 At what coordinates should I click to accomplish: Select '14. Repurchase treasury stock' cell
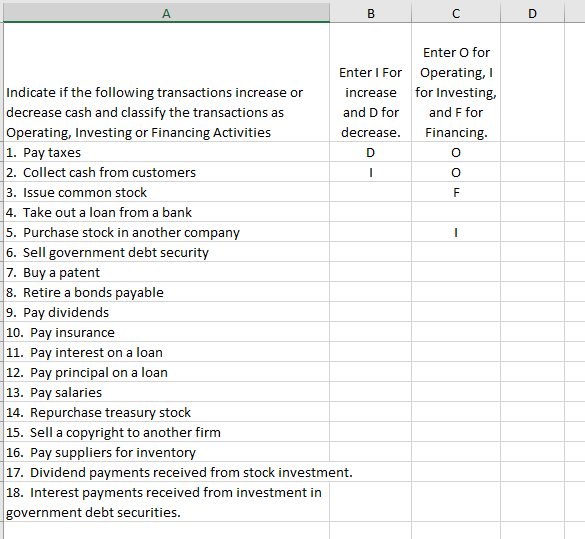point(166,412)
